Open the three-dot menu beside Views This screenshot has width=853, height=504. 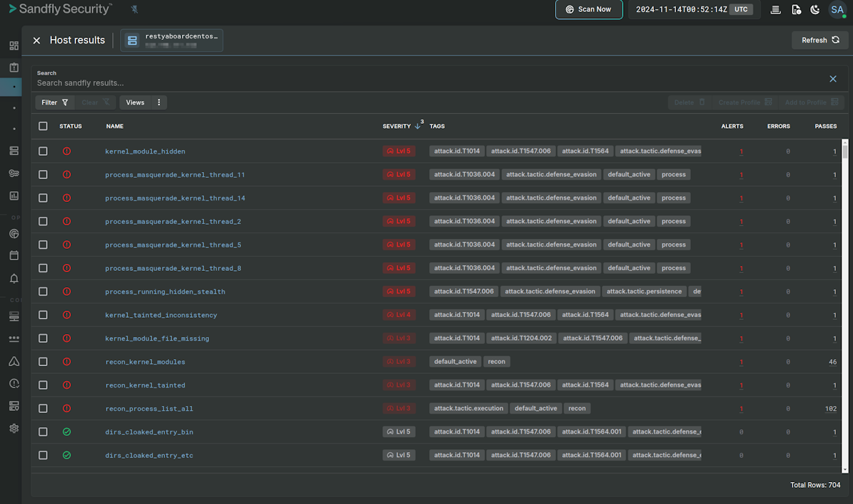[159, 102]
